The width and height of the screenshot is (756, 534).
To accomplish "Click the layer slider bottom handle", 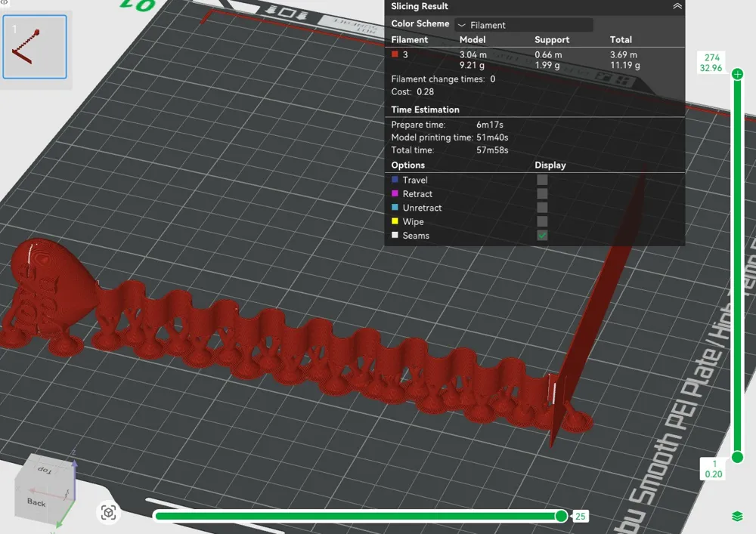I will point(737,457).
